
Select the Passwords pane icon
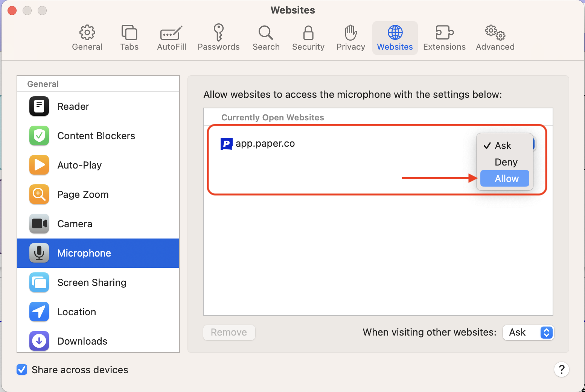coord(219,37)
